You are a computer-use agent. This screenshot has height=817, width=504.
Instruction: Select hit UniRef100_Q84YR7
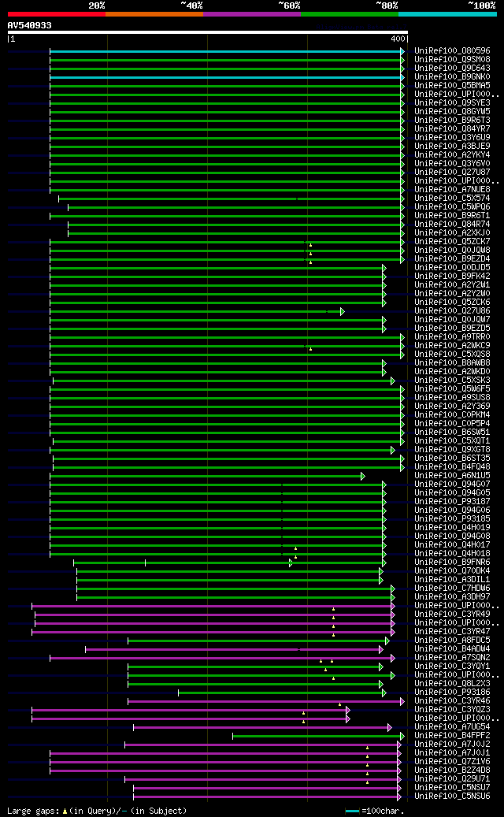click(x=452, y=128)
